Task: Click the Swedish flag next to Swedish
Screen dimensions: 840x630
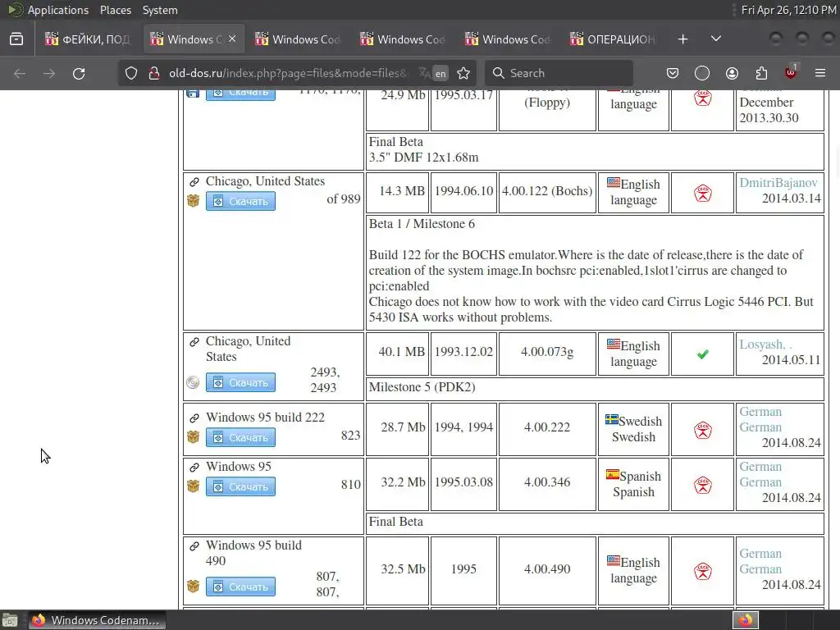Action: [x=612, y=419]
